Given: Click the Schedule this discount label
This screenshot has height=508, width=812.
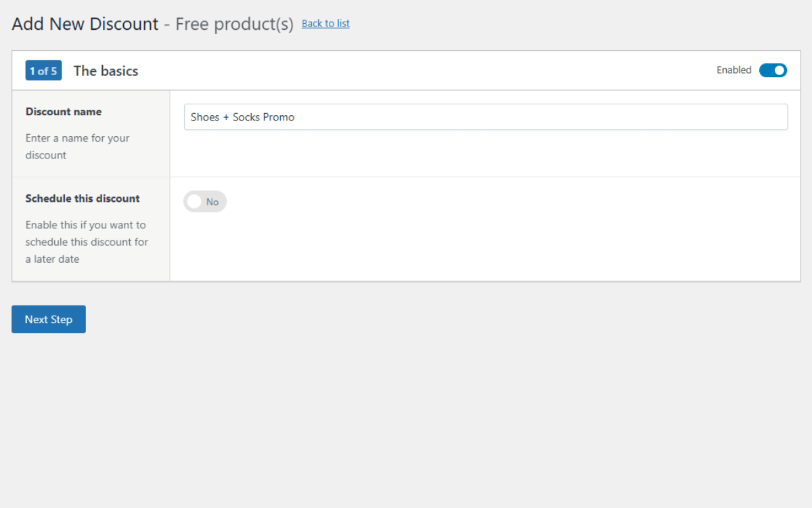Looking at the screenshot, I should pos(83,198).
